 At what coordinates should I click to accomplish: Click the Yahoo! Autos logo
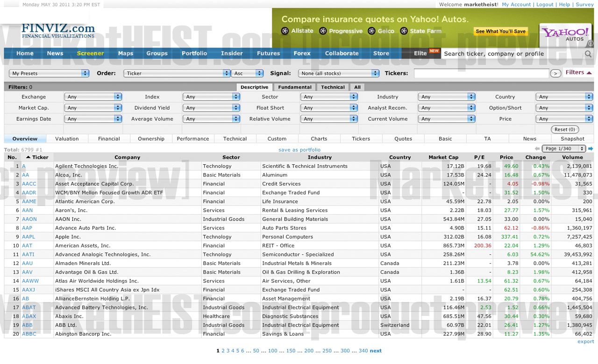click(565, 34)
